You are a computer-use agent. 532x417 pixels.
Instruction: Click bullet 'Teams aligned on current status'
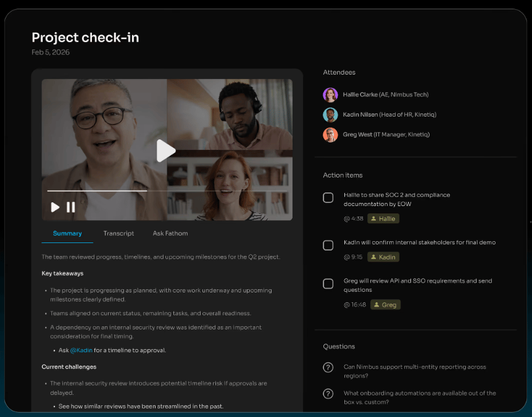151,313
